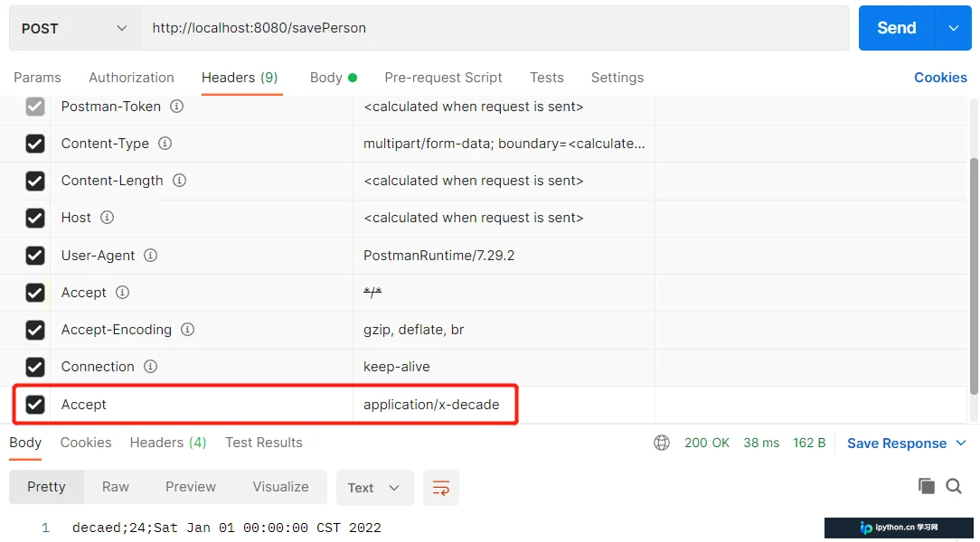Click Save Response button

point(897,443)
